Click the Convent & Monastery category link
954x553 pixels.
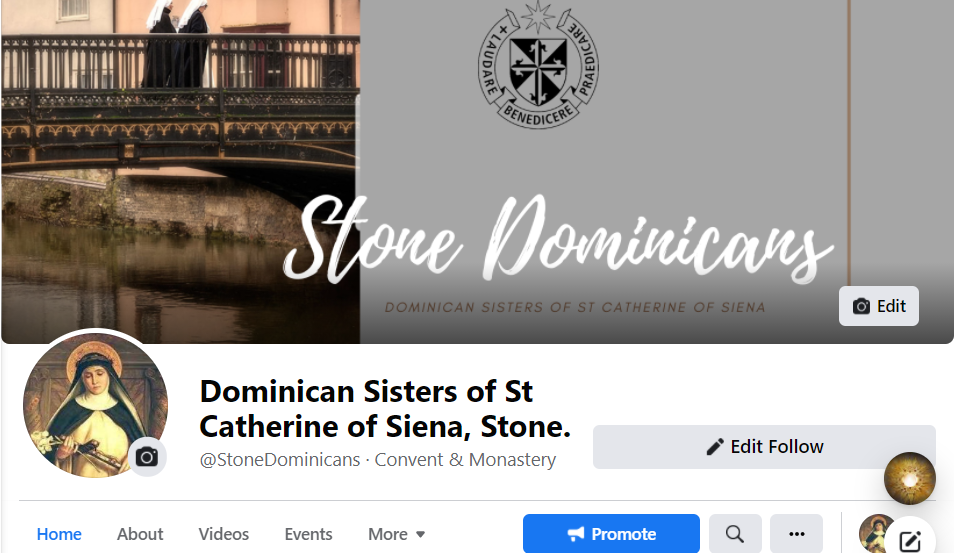tap(465, 460)
